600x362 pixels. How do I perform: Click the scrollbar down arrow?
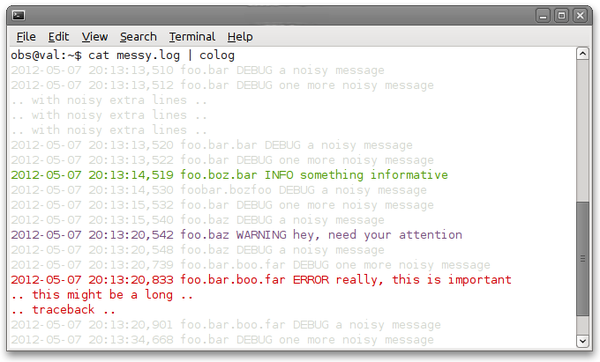click(582, 341)
